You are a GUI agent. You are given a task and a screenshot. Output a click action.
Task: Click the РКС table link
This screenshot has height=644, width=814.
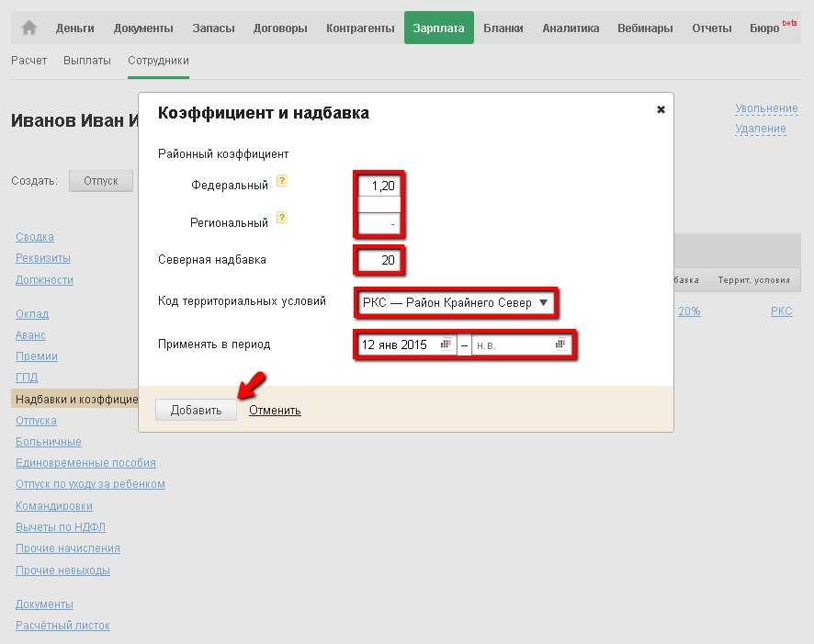(781, 311)
